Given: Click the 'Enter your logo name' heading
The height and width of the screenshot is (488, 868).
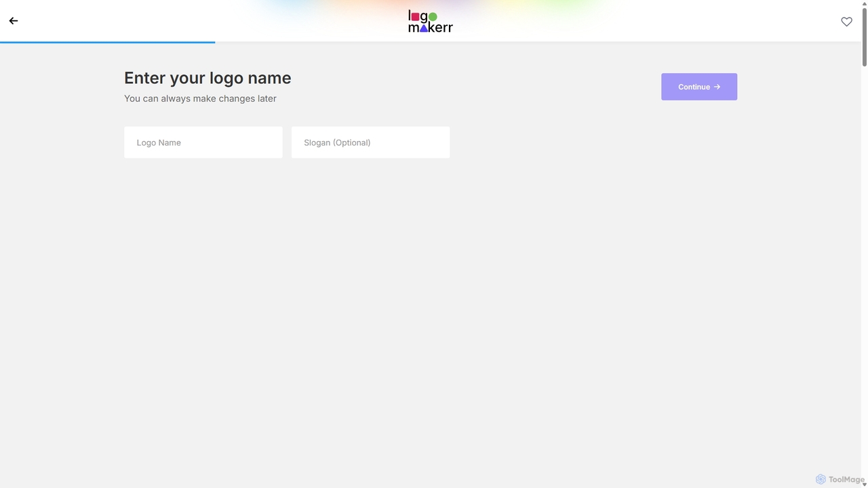Looking at the screenshot, I should 208,78.
